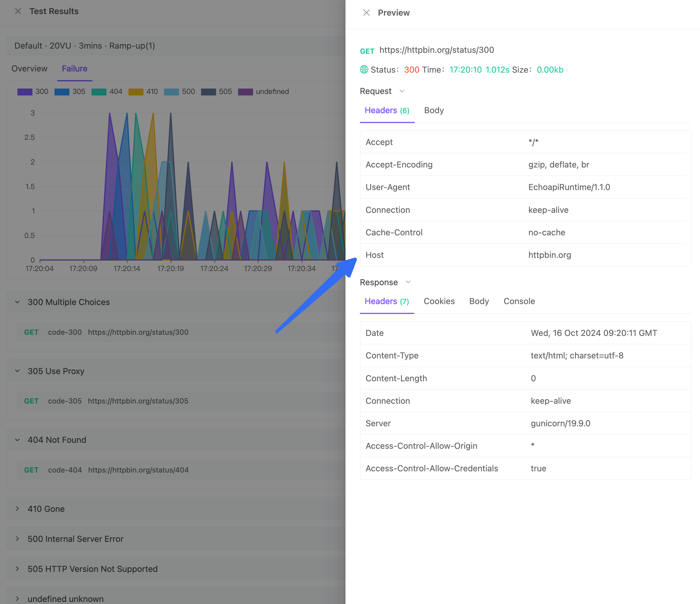Close the Test Results panel with the X icon

click(x=18, y=11)
